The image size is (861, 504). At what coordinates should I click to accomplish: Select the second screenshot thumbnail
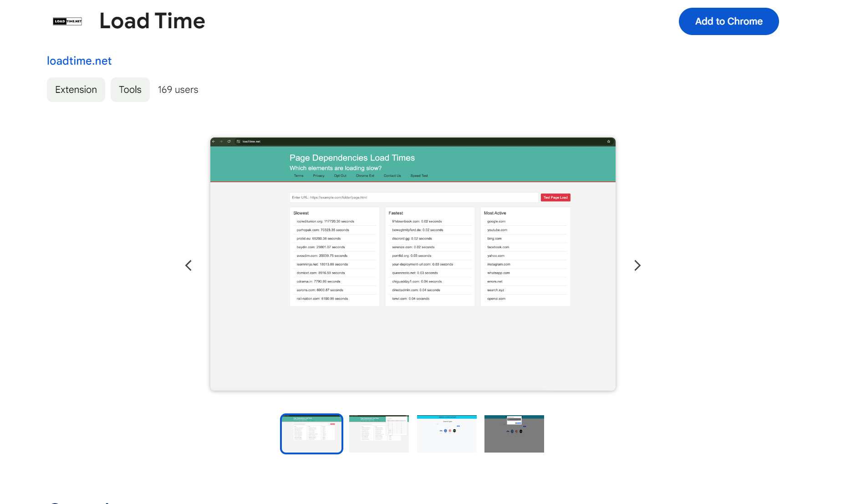379,434
